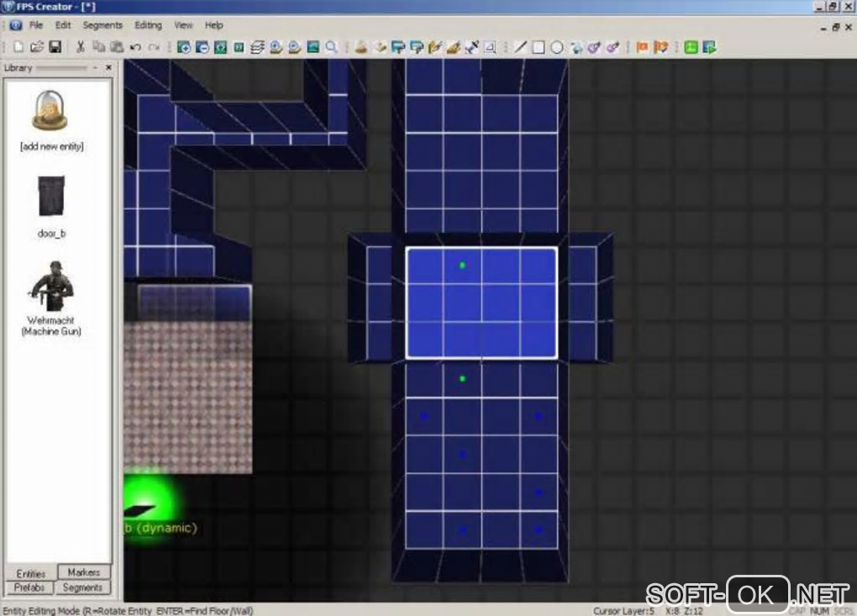
Task: Create a new level with New icon
Action: pos(18,47)
